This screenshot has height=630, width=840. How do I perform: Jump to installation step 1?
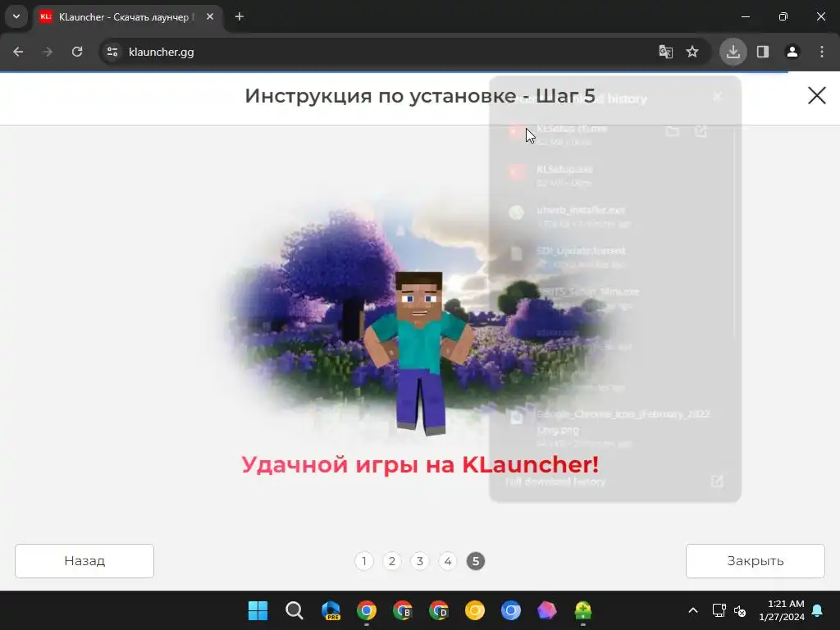364,561
